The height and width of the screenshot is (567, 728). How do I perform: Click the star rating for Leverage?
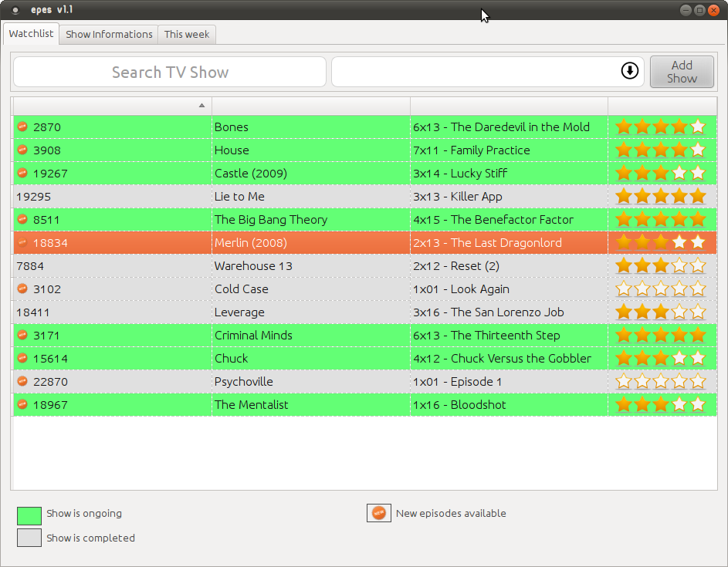click(x=660, y=312)
